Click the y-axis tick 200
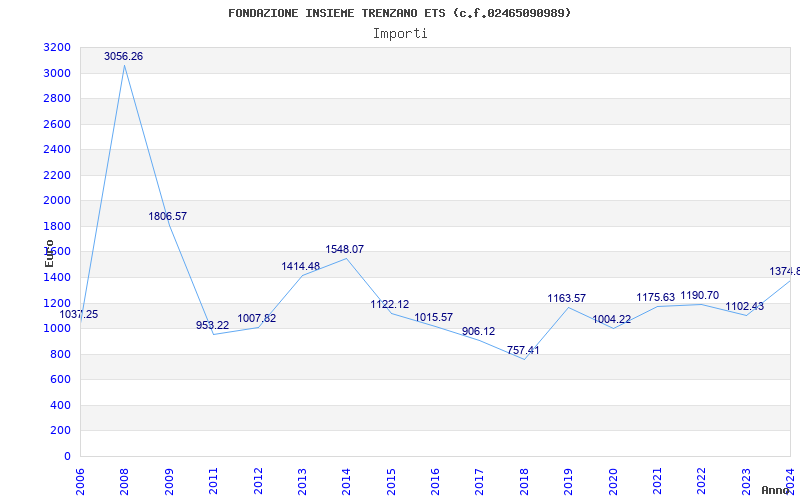The height and width of the screenshot is (500, 800). [x=61, y=431]
